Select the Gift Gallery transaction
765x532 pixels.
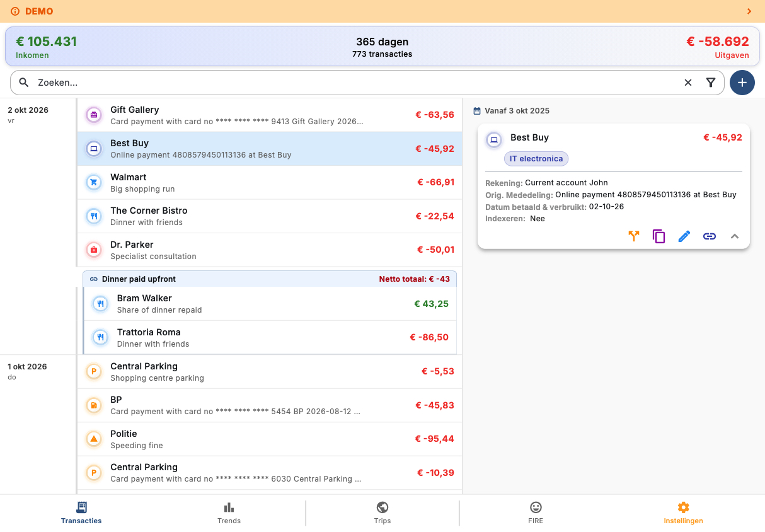(270, 115)
